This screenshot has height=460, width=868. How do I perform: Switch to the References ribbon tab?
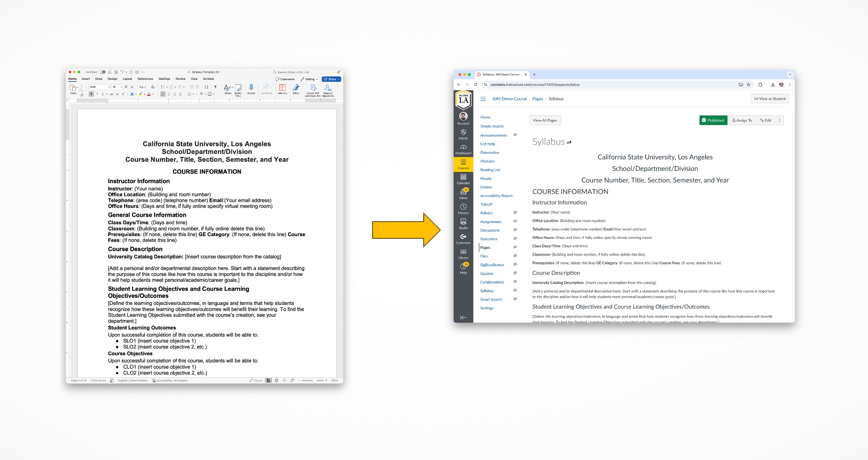[x=145, y=79]
